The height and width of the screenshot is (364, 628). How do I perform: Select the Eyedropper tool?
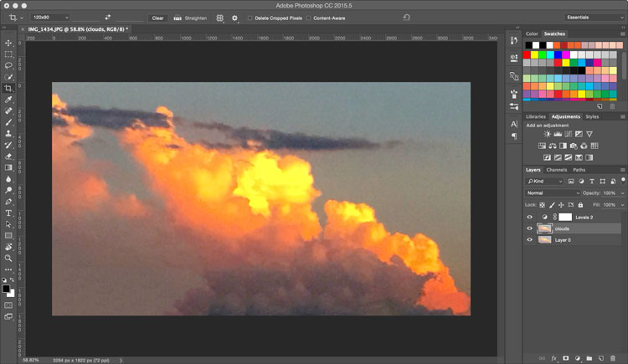8,100
